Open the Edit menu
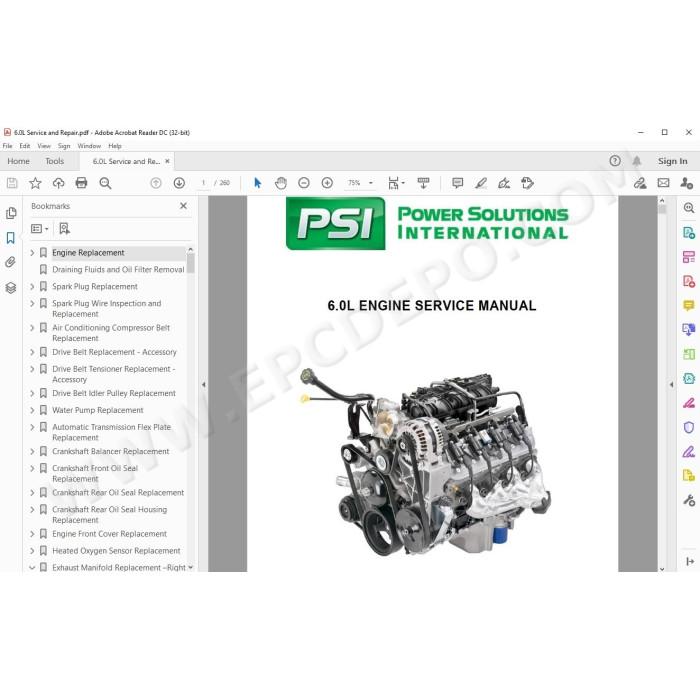 pos(25,146)
